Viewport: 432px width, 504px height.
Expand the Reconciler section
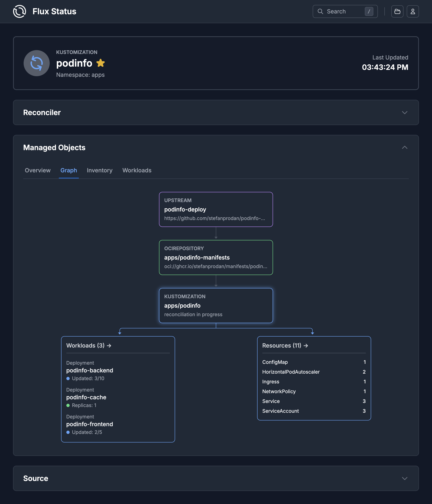(405, 112)
